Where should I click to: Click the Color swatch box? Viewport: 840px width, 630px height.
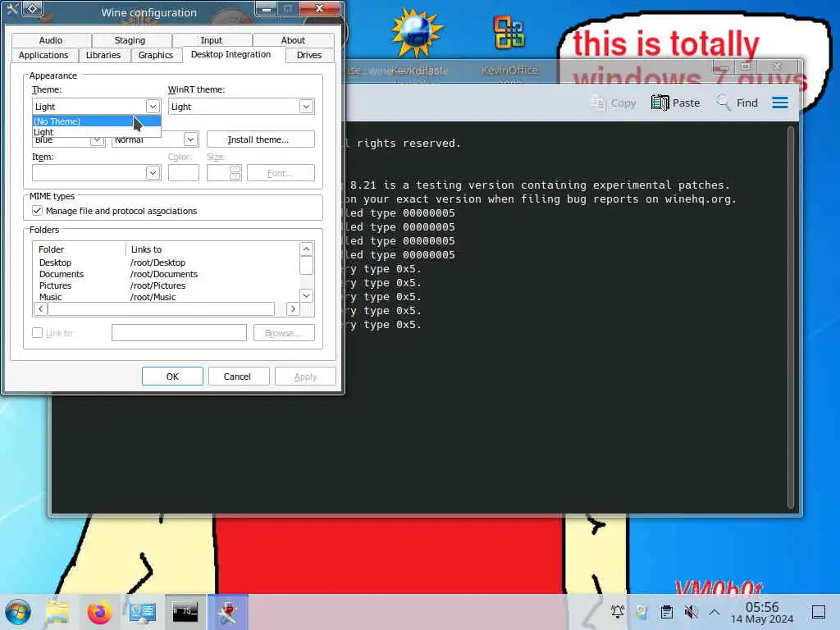(x=183, y=173)
